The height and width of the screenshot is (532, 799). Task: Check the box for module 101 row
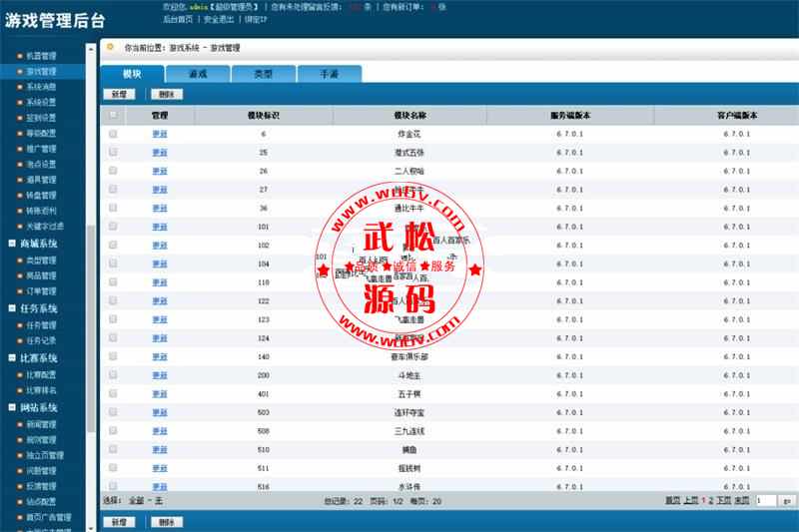[x=113, y=227]
